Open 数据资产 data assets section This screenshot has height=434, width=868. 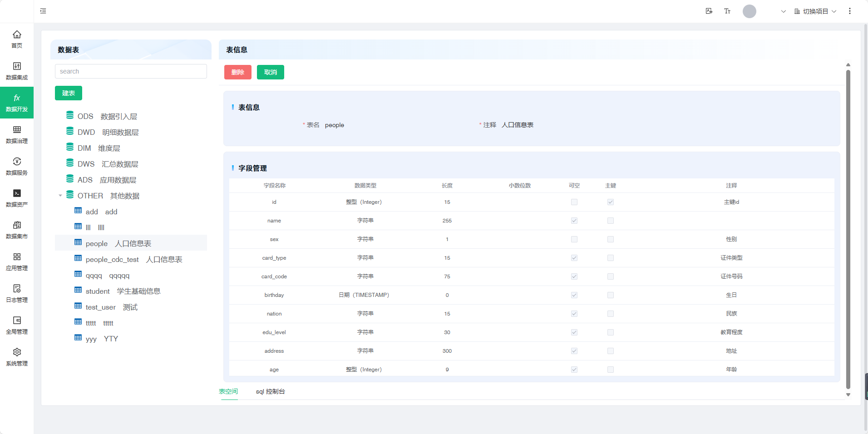coord(17,198)
